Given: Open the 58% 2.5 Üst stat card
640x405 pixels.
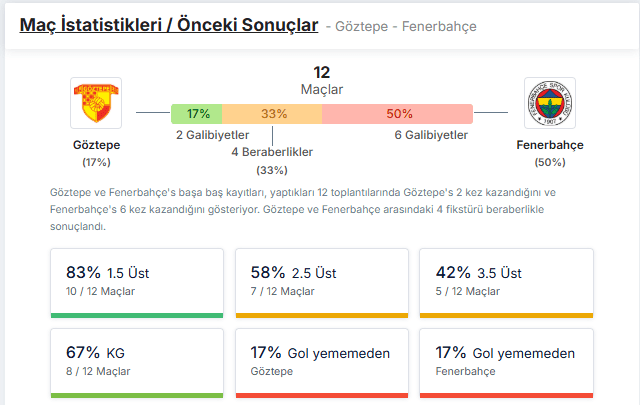Looking at the screenshot, I should pyautogui.click(x=322, y=283).
